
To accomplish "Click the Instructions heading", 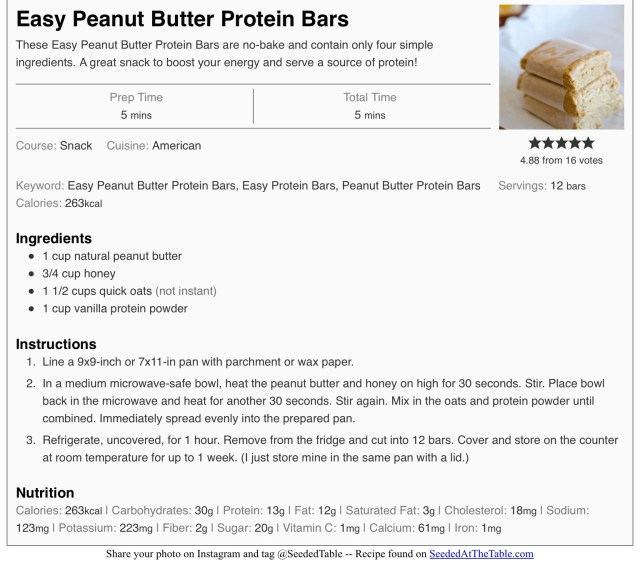I will [x=56, y=344].
